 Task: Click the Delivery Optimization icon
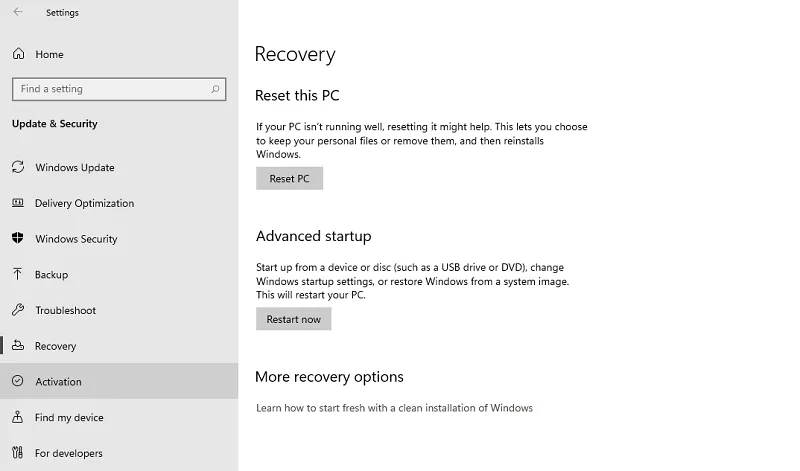[18, 203]
